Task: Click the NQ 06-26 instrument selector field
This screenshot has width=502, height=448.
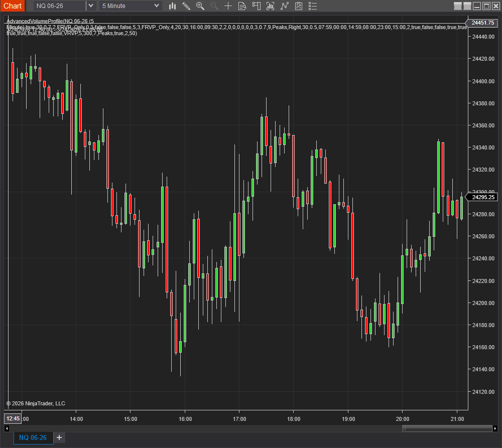Action: [60, 6]
